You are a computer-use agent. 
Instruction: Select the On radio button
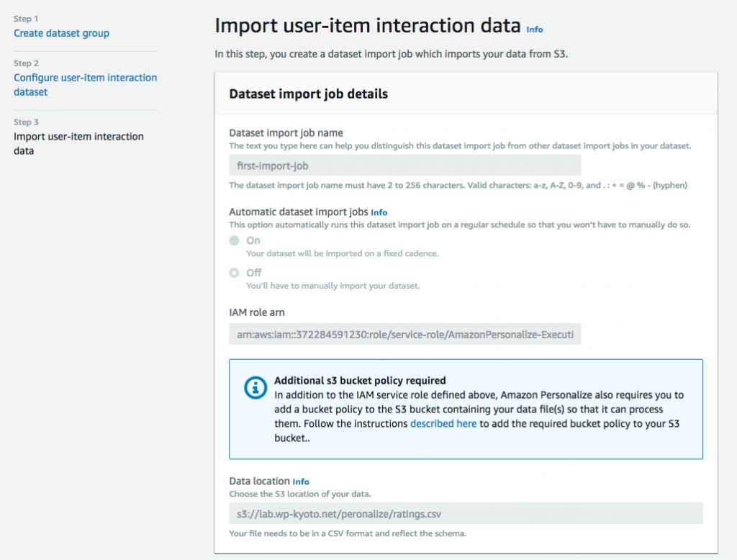(234, 240)
